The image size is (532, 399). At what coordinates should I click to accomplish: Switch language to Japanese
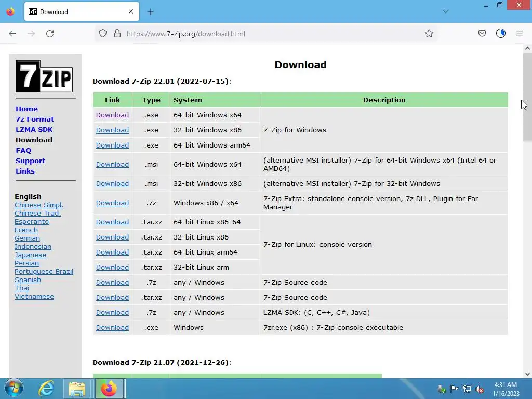30,255
